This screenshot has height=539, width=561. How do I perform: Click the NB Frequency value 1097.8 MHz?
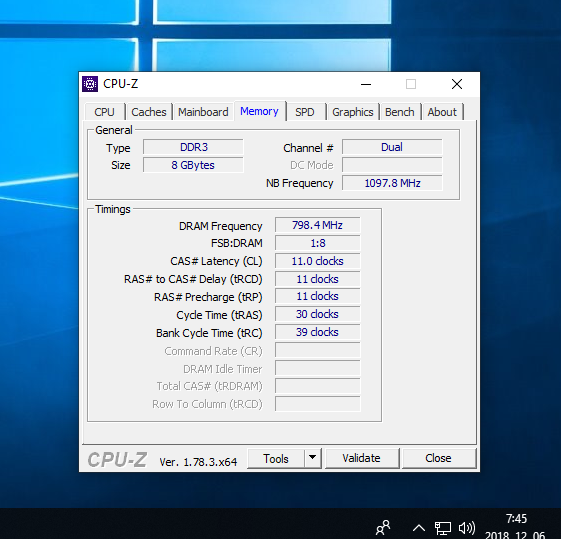tap(392, 183)
